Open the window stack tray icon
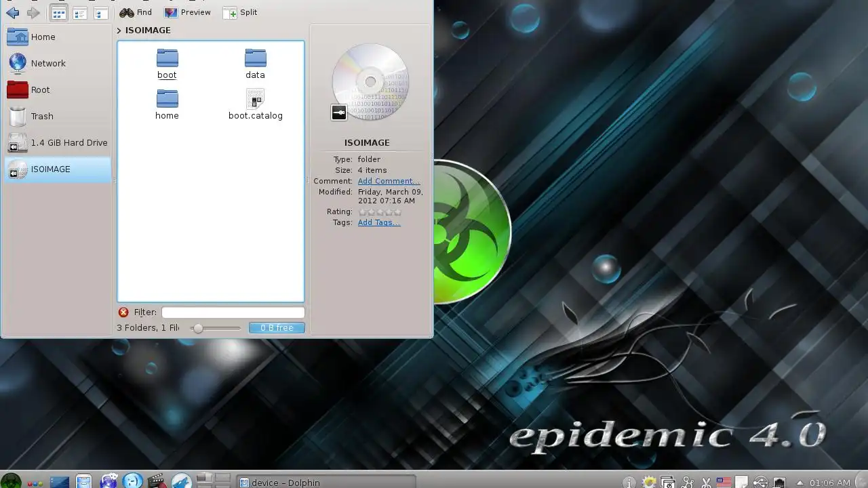This screenshot has height=488, width=868. [668, 482]
